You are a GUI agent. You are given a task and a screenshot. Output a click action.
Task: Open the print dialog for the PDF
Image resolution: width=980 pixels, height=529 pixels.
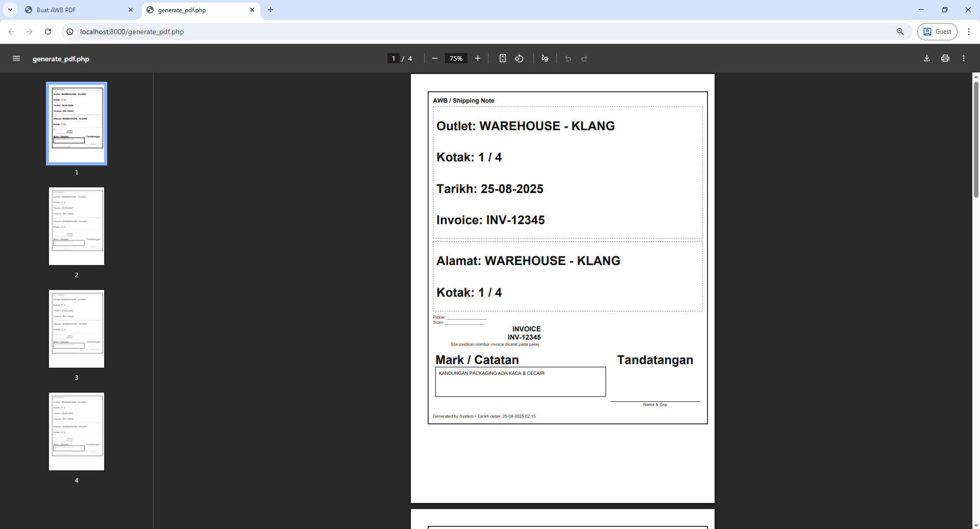945,58
